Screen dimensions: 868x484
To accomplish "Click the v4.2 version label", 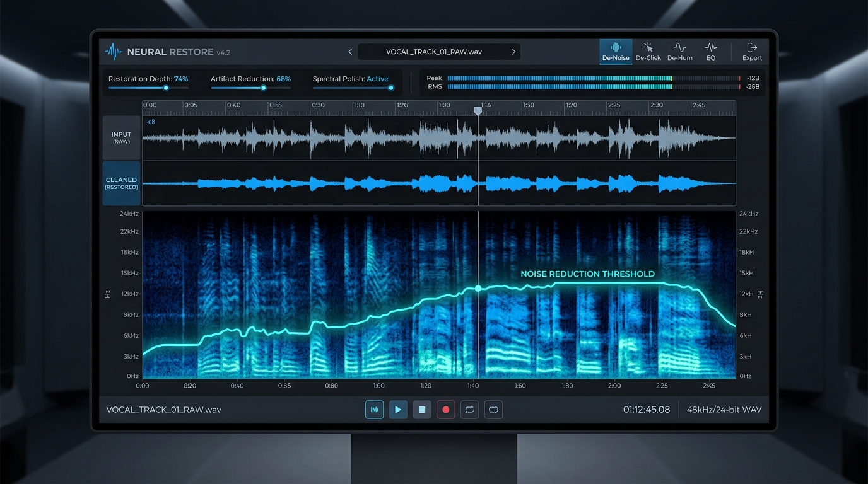I will click(225, 52).
